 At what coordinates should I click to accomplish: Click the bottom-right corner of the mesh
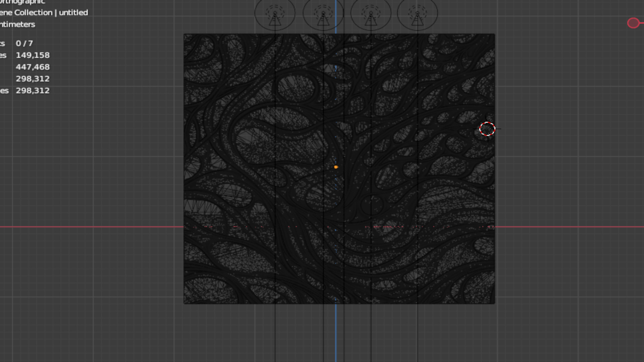494,303
